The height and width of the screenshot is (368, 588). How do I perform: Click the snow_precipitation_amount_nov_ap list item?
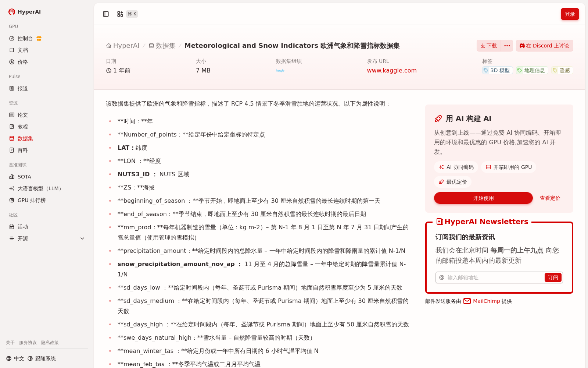click(262, 269)
